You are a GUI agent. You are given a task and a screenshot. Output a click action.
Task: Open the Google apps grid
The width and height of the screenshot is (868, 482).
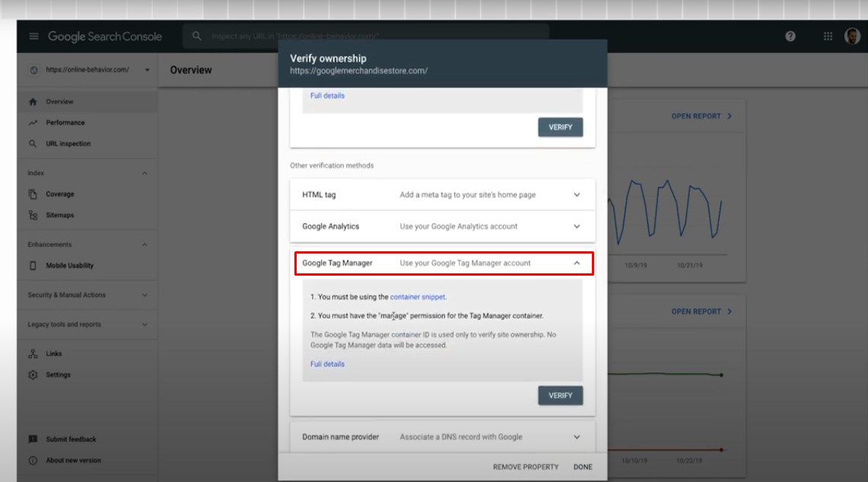828,37
